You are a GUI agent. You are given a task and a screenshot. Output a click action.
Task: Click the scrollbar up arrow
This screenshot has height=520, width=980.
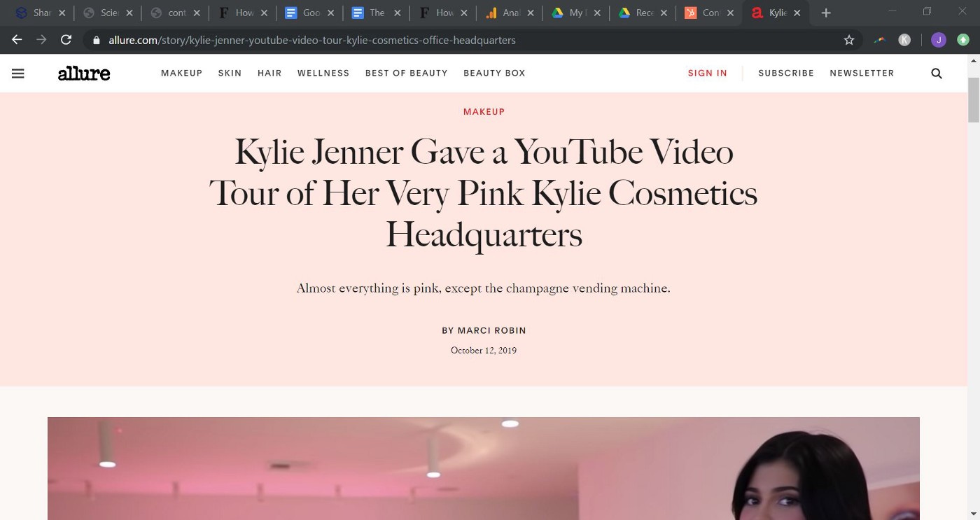click(x=974, y=61)
